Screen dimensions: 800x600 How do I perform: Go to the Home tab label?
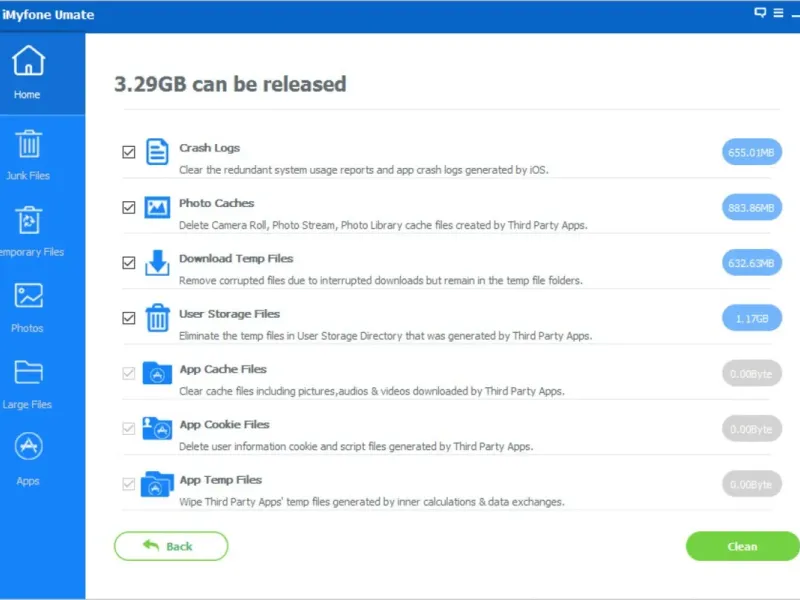(x=27, y=94)
